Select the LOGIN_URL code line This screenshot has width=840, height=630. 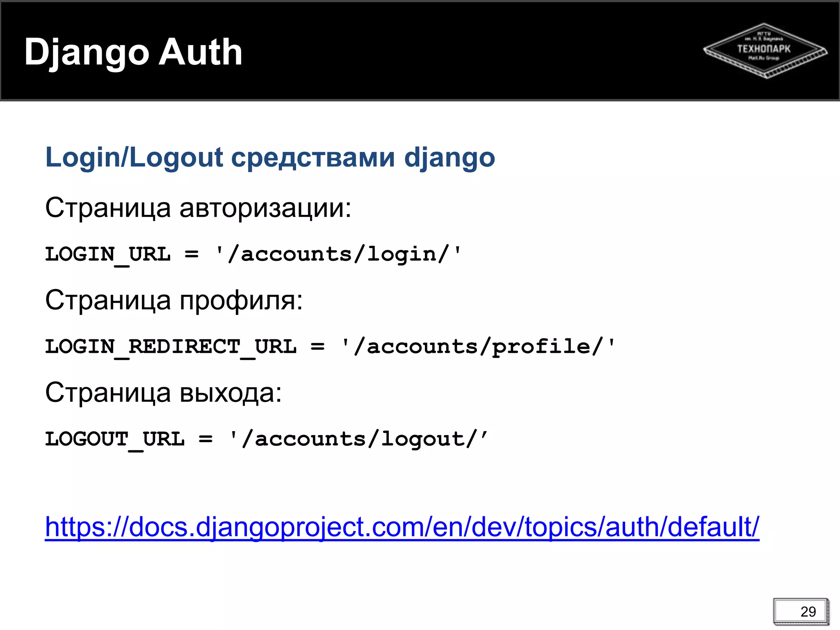pyautogui.click(x=253, y=255)
